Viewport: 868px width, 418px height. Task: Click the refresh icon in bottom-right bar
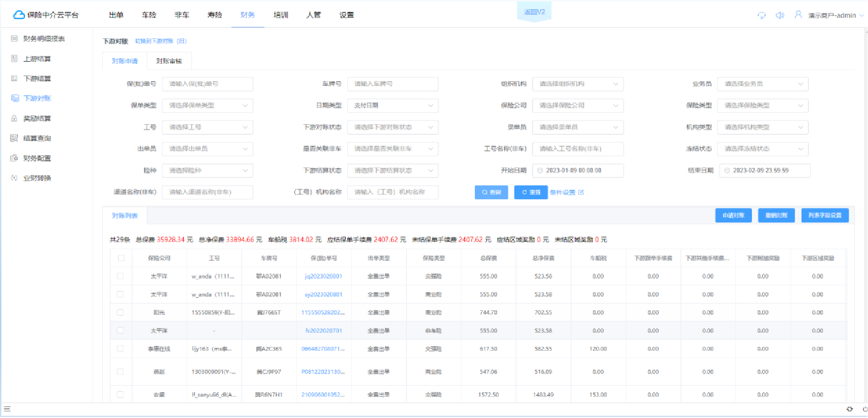pyautogui.click(x=850, y=409)
